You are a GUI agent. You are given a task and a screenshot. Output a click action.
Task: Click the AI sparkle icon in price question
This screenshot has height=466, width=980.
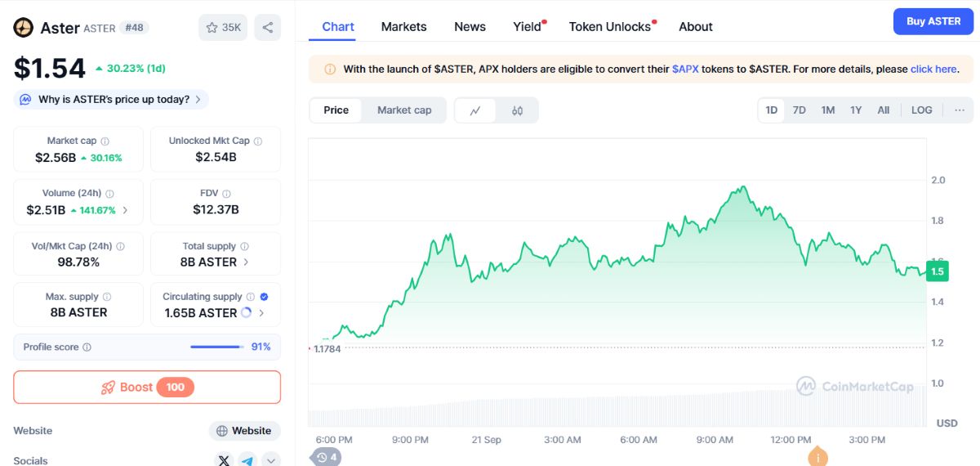(x=27, y=100)
